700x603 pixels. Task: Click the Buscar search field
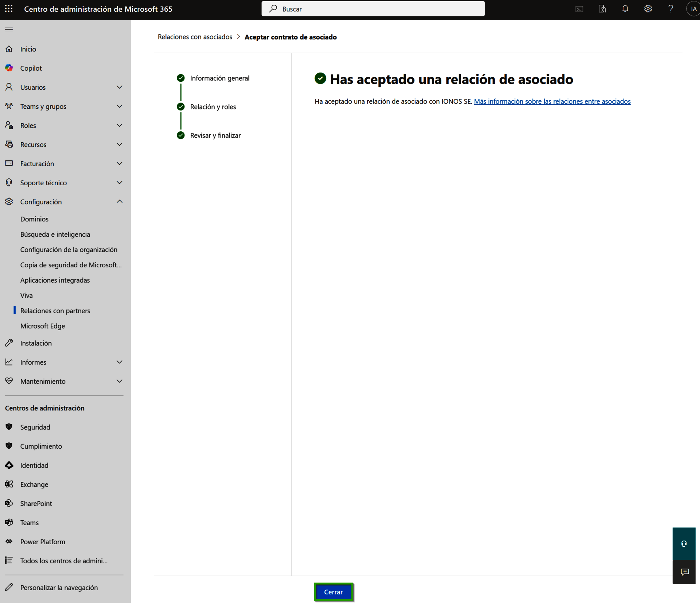tap(373, 9)
